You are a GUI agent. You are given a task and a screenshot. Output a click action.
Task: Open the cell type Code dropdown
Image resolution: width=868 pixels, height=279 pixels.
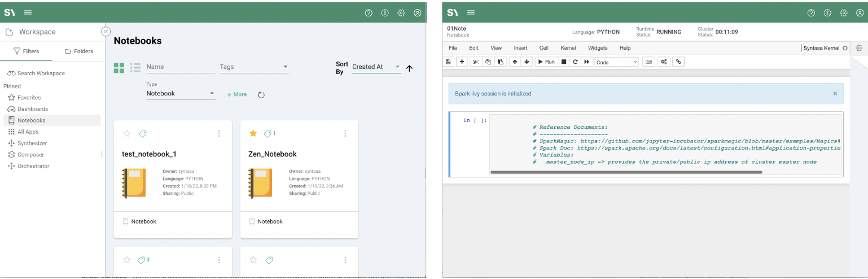pos(616,62)
